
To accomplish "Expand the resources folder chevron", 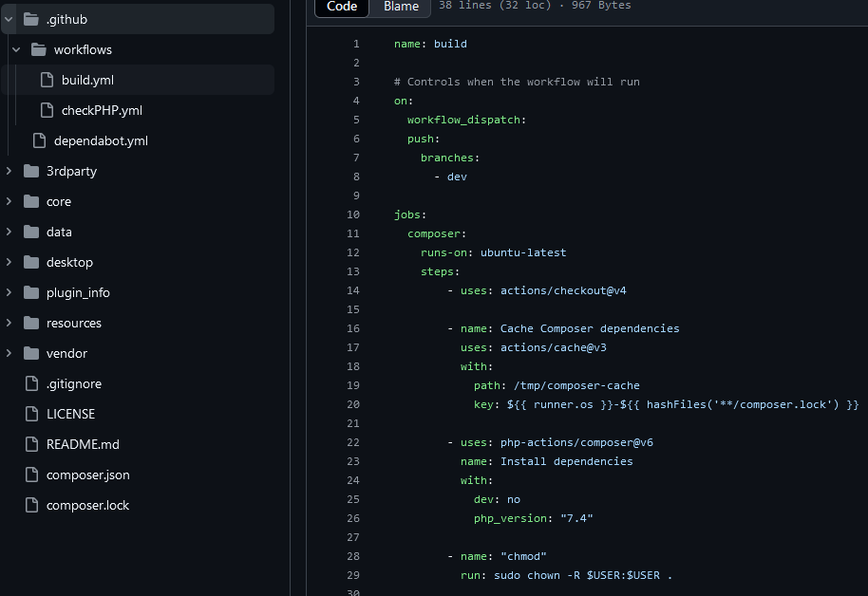I will click(x=9, y=323).
